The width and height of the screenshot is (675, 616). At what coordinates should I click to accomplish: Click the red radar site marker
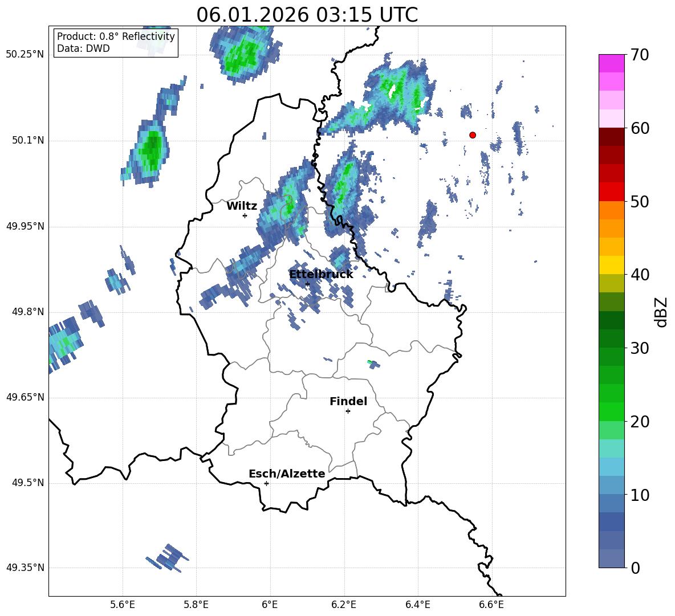click(473, 135)
